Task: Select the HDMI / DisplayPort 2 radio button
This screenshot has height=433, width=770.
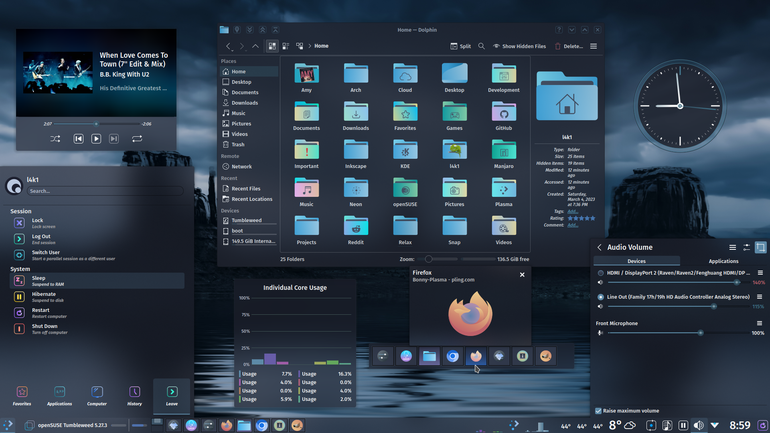Action: 601,273
